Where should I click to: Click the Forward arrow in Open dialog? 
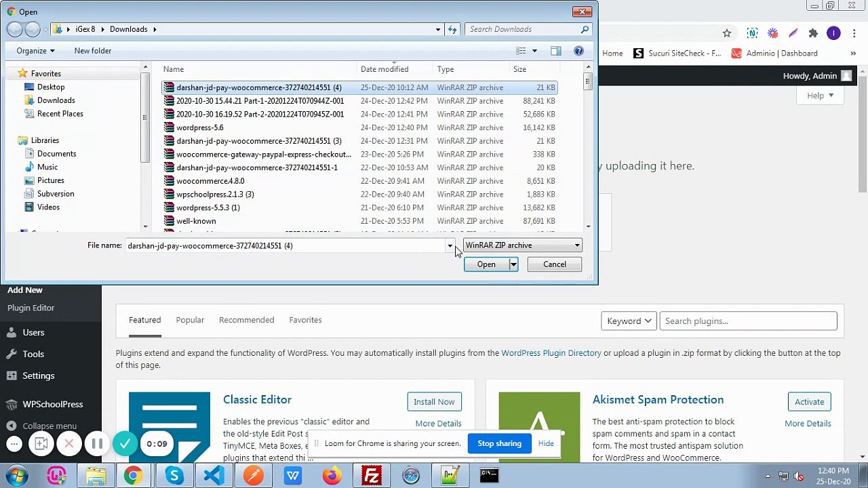32,29
